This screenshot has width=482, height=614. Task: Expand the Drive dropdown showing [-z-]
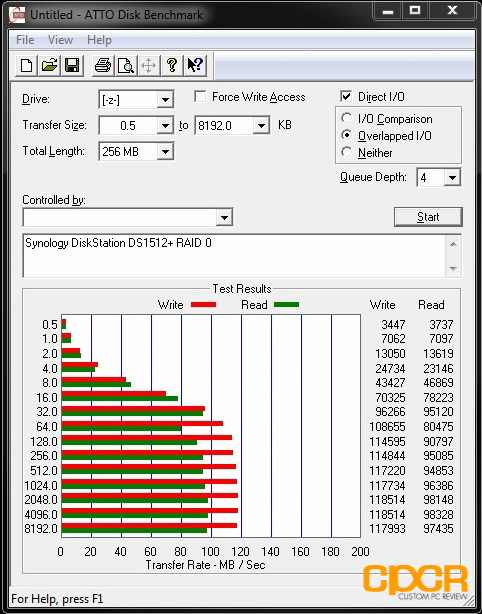click(x=165, y=100)
